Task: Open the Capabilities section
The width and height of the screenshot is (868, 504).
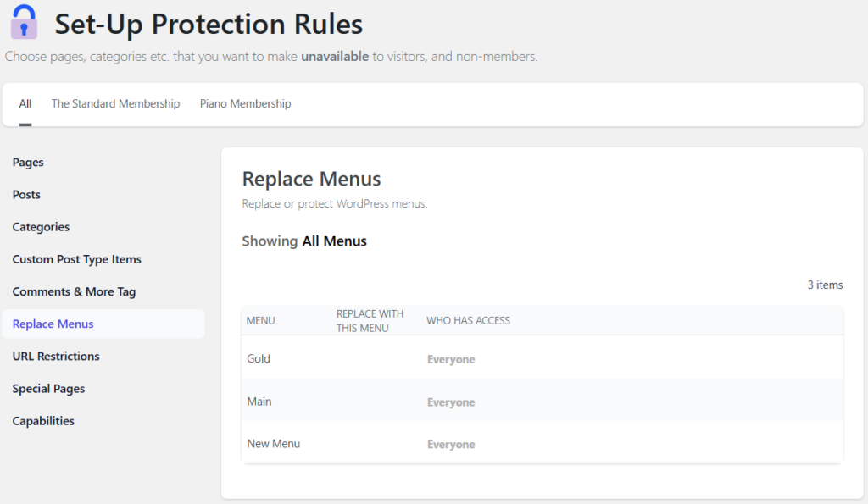Action: (x=43, y=421)
